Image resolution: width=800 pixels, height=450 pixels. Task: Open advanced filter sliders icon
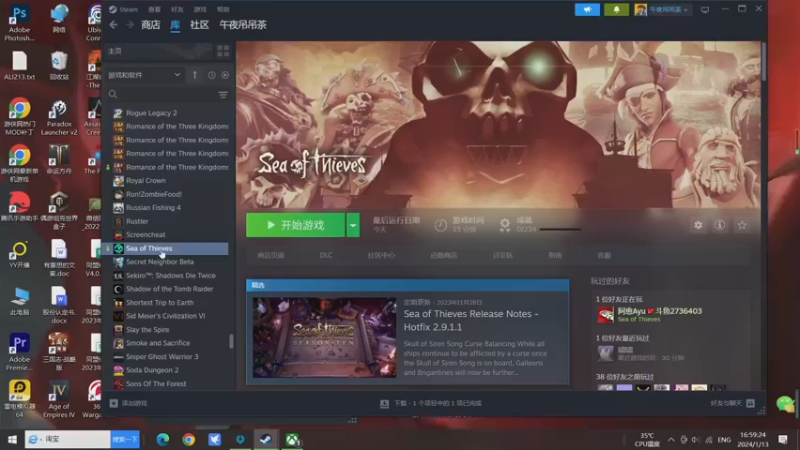pyautogui.click(x=223, y=94)
